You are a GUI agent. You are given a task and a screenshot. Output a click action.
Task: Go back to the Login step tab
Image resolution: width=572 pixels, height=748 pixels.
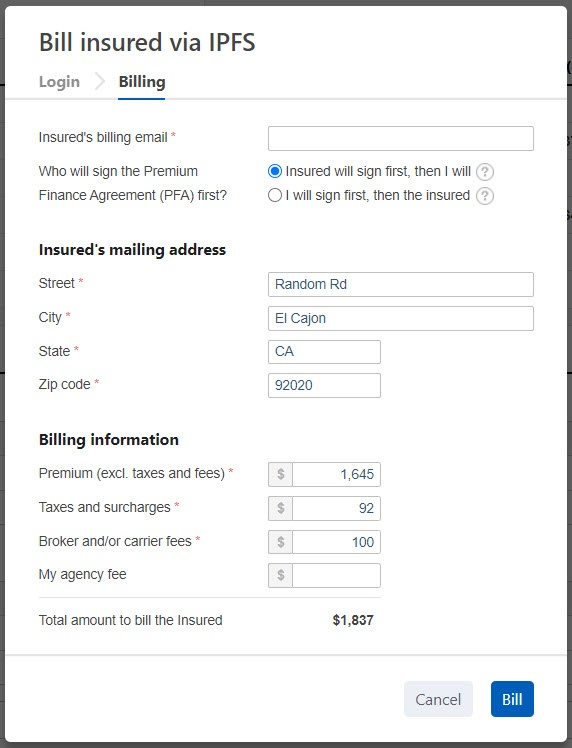(59, 82)
